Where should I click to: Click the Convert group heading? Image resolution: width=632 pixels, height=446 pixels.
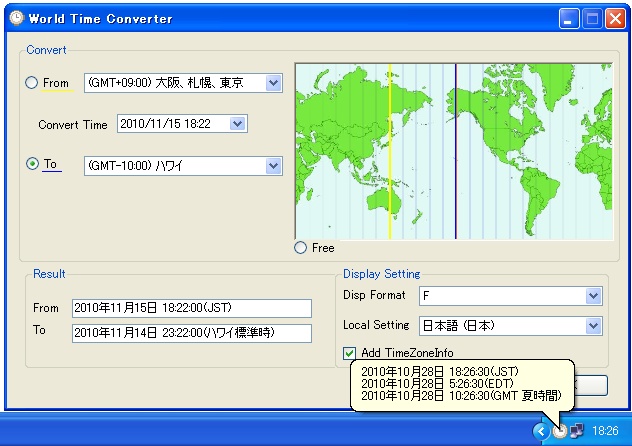click(46, 50)
